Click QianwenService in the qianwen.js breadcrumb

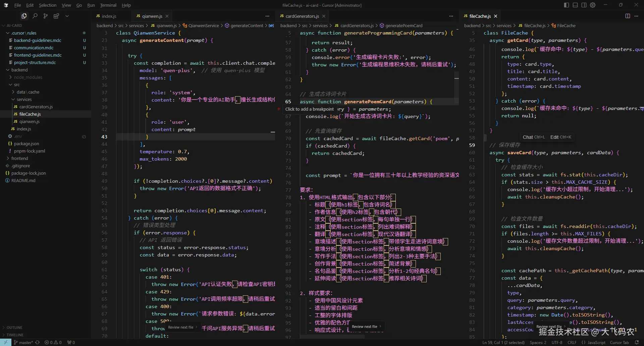204,25
